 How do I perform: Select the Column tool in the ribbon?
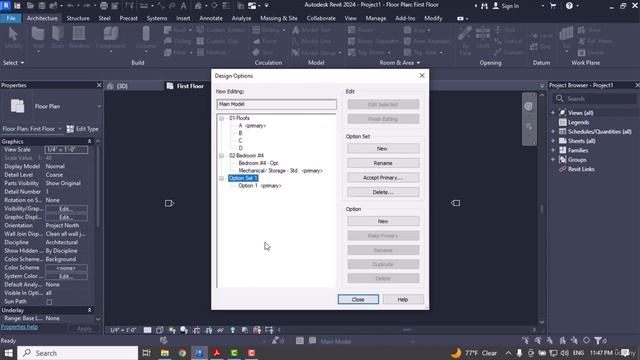click(146, 38)
